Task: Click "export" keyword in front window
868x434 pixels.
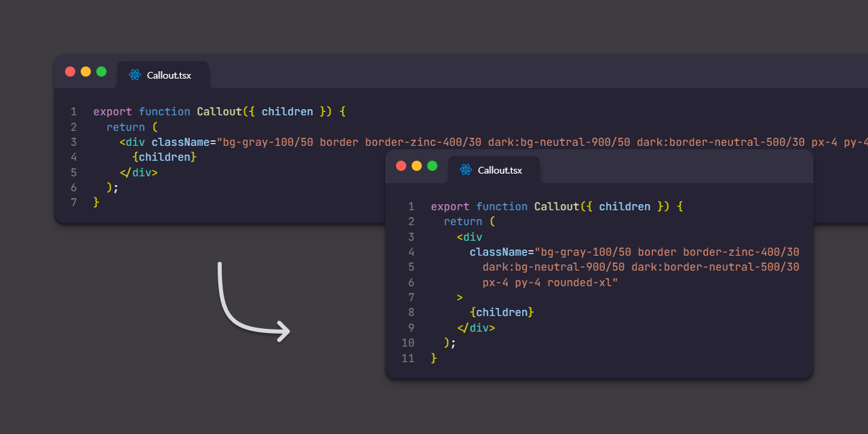Action: 450,206
